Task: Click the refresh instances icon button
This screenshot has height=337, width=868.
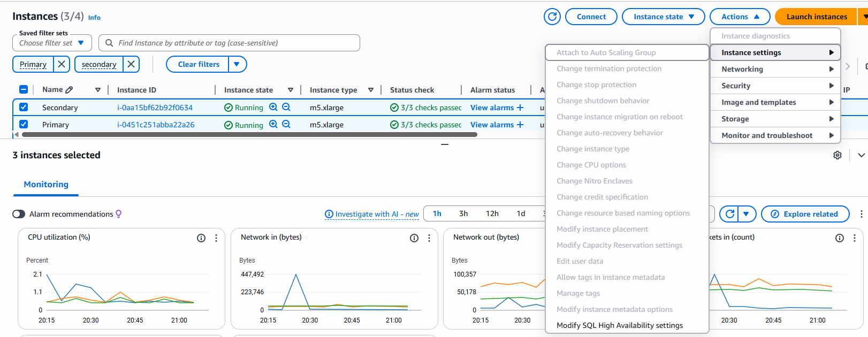Action: 552,17
